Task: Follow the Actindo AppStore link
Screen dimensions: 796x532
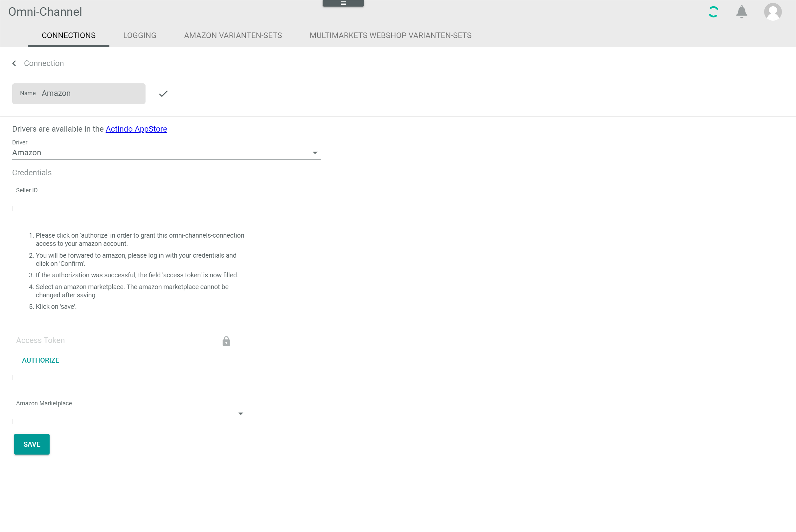Action: coord(136,129)
